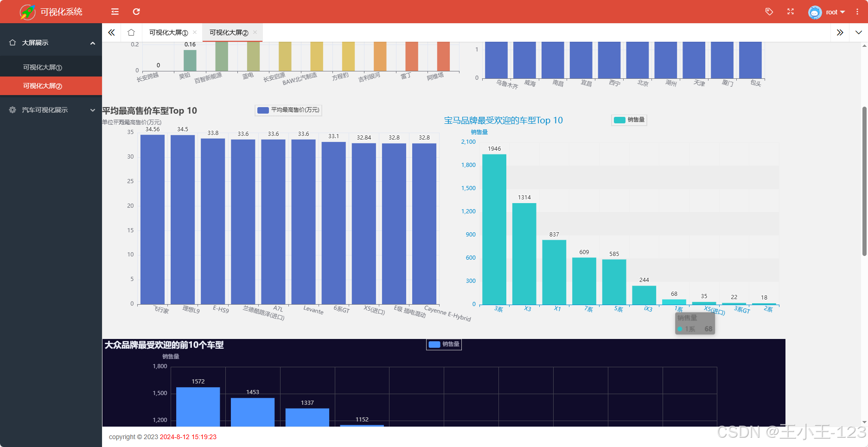Image resolution: width=868 pixels, height=447 pixels.
Task: Open the tab options down-chevron
Action: pos(859,32)
